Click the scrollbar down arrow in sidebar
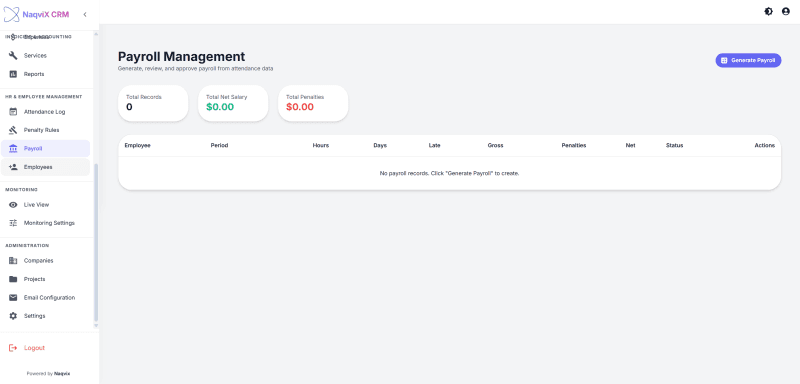The image size is (800, 384). tap(96, 325)
